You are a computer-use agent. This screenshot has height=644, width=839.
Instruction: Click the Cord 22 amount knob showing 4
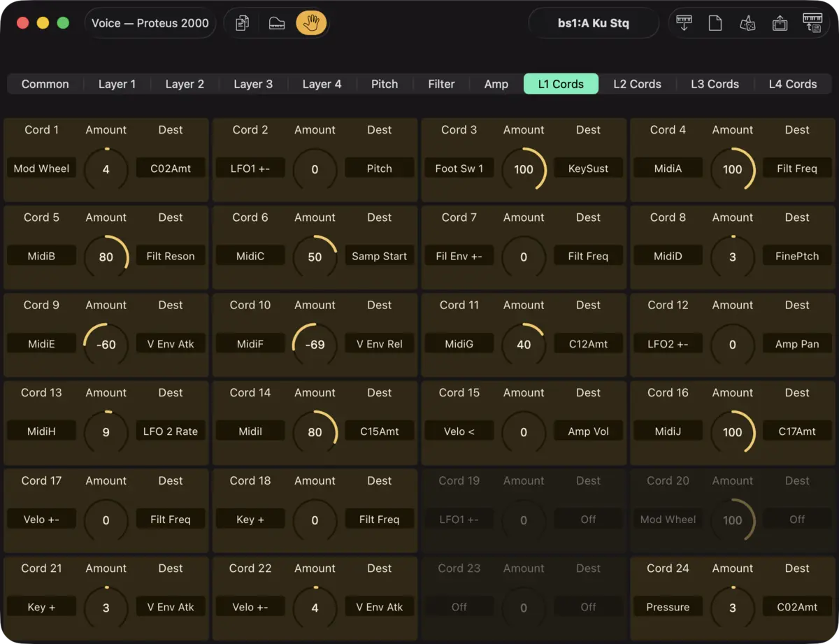[315, 608]
